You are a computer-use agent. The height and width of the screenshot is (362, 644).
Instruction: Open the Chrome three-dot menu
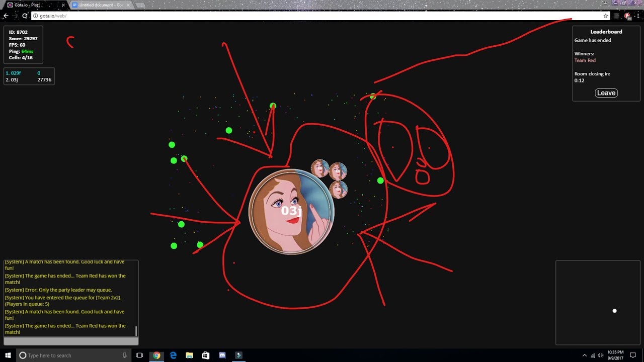point(637,16)
